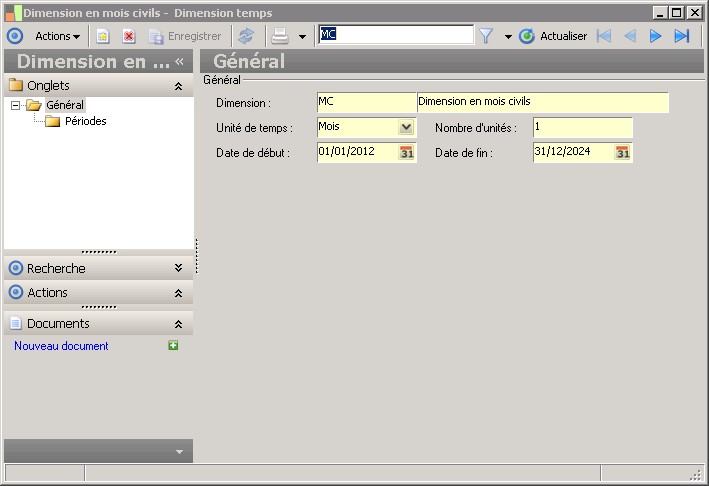The image size is (709, 486).
Task: Open calendar for Date de début
Action: (x=406, y=152)
